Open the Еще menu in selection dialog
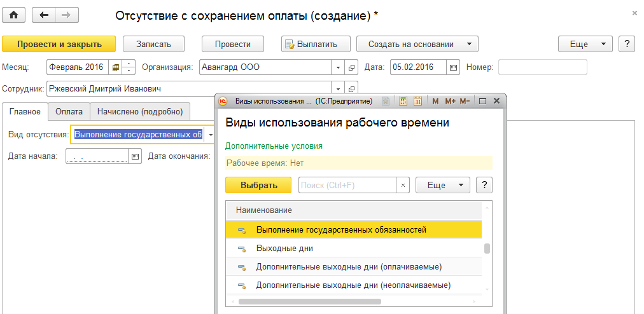The width and height of the screenshot is (644, 314). tap(442, 185)
